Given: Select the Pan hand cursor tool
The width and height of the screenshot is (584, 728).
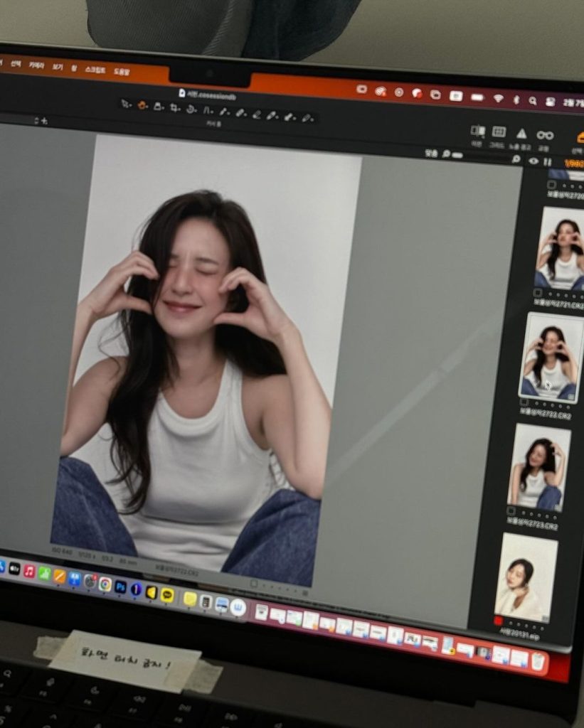Looking at the screenshot, I should tap(142, 105).
